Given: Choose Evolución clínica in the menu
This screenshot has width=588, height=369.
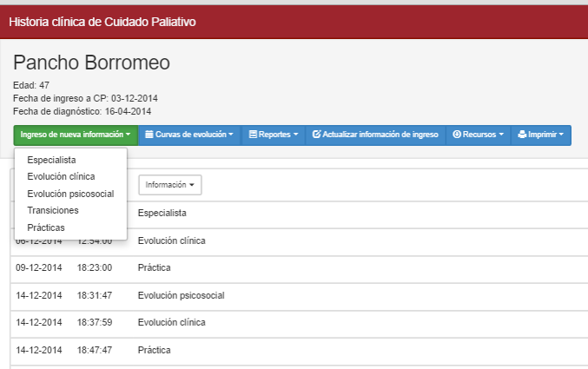Looking at the screenshot, I should pos(61,176).
